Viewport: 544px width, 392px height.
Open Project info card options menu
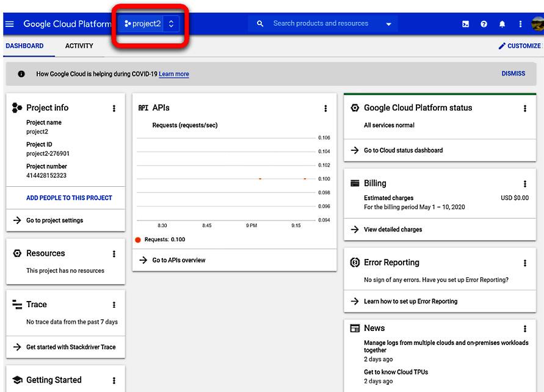coord(114,108)
